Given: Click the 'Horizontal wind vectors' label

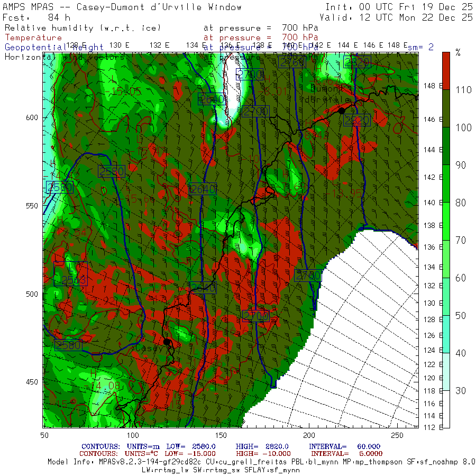Looking at the screenshot, I should [65, 57].
